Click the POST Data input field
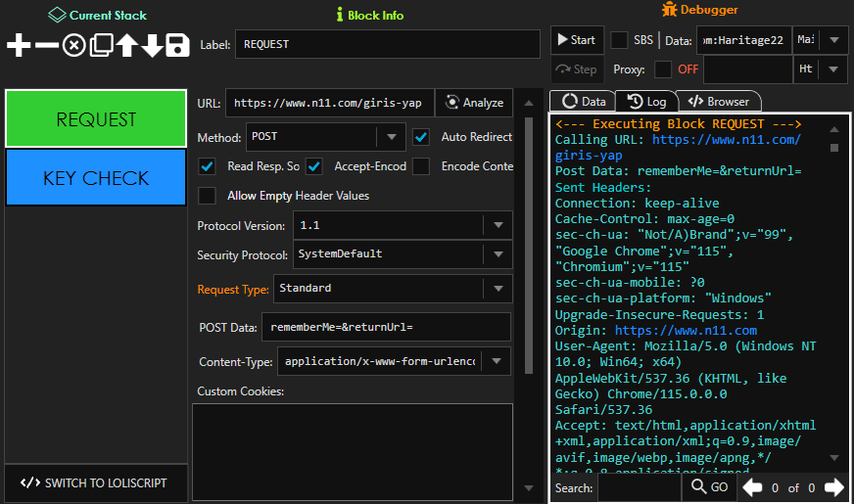Viewport: 854px width, 504px height. tap(385, 327)
